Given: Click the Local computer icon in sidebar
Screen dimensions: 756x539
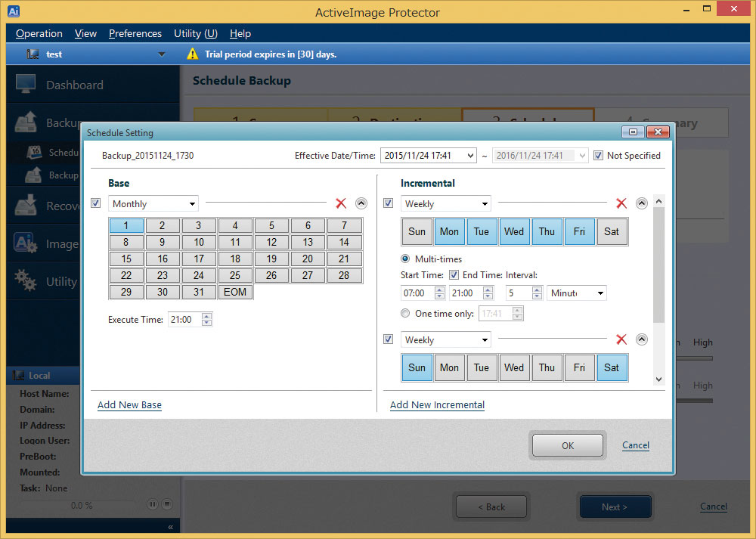Looking at the screenshot, I should point(18,375).
